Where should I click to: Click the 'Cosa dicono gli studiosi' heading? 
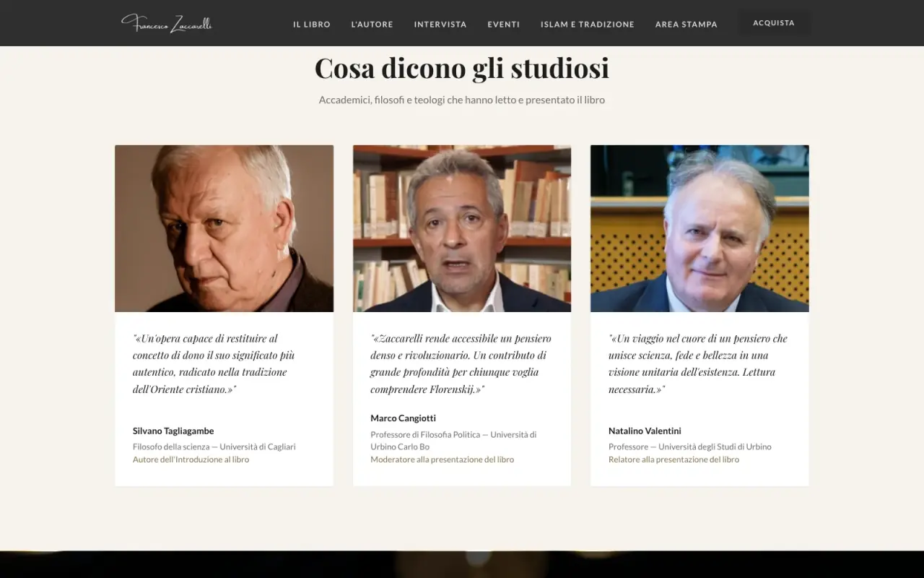[x=462, y=68]
